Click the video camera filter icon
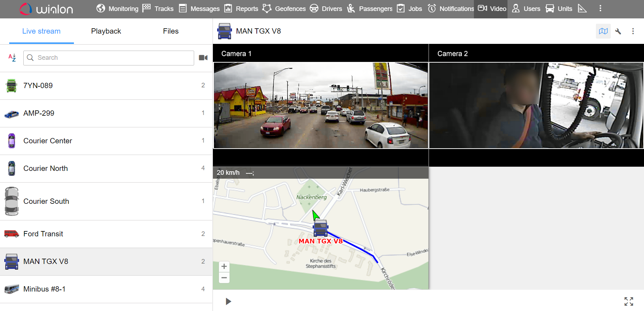 point(203,58)
